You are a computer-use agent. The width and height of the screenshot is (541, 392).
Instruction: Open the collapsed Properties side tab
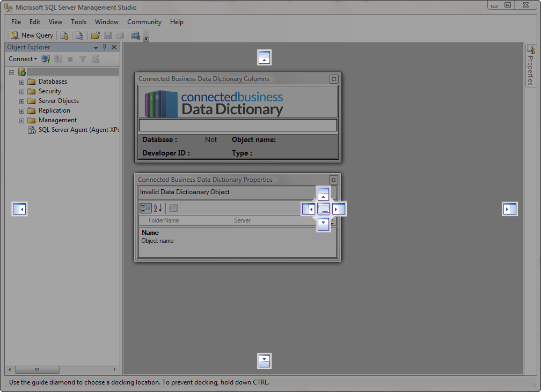(x=530, y=66)
